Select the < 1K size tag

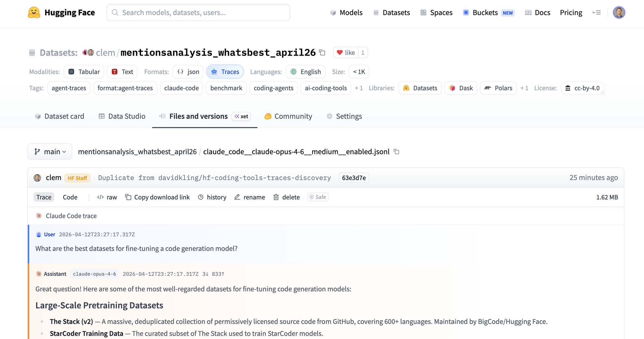pyautogui.click(x=359, y=72)
